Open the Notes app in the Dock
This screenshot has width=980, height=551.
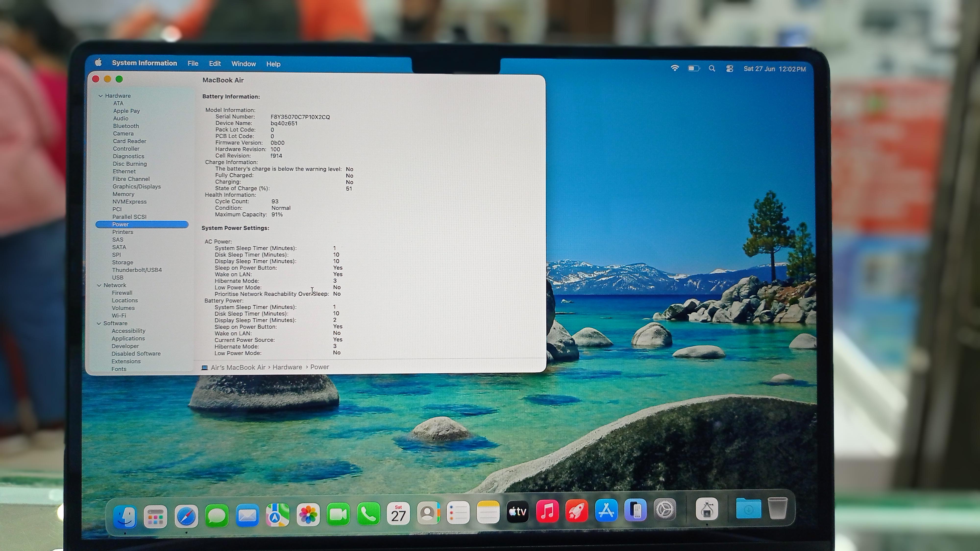[x=488, y=512]
